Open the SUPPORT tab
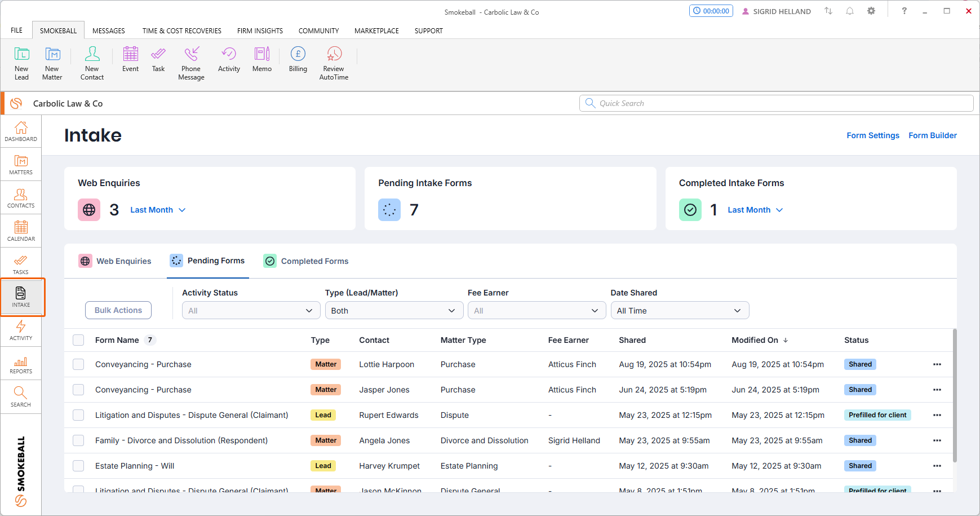 click(x=428, y=30)
